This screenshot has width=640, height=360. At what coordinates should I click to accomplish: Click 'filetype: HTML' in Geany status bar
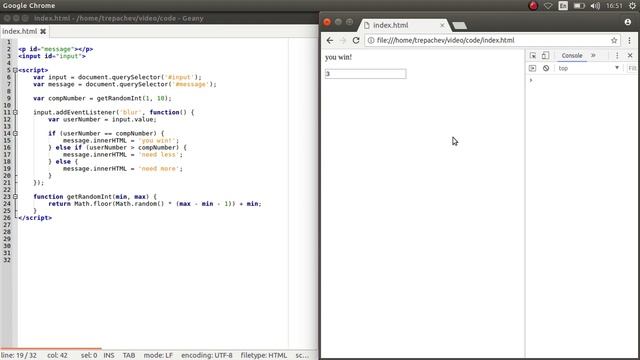[264, 356]
